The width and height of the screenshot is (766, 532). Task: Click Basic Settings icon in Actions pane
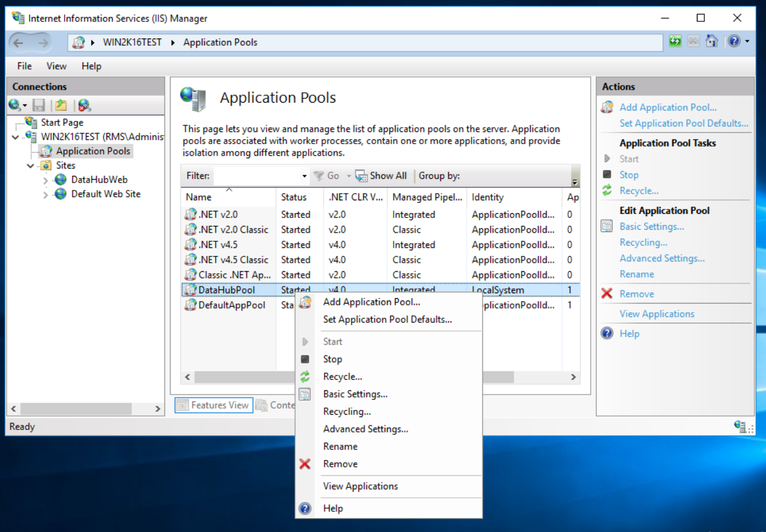tap(607, 227)
